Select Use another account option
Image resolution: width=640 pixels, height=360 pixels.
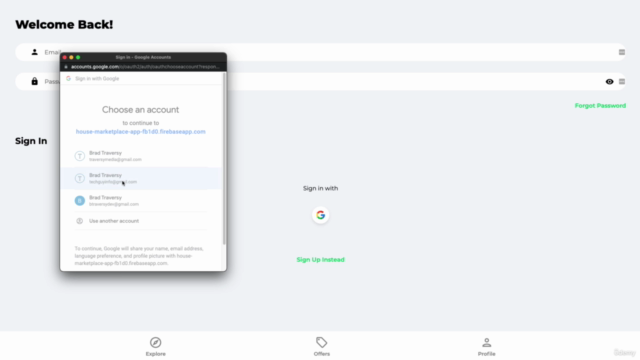point(141,221)
